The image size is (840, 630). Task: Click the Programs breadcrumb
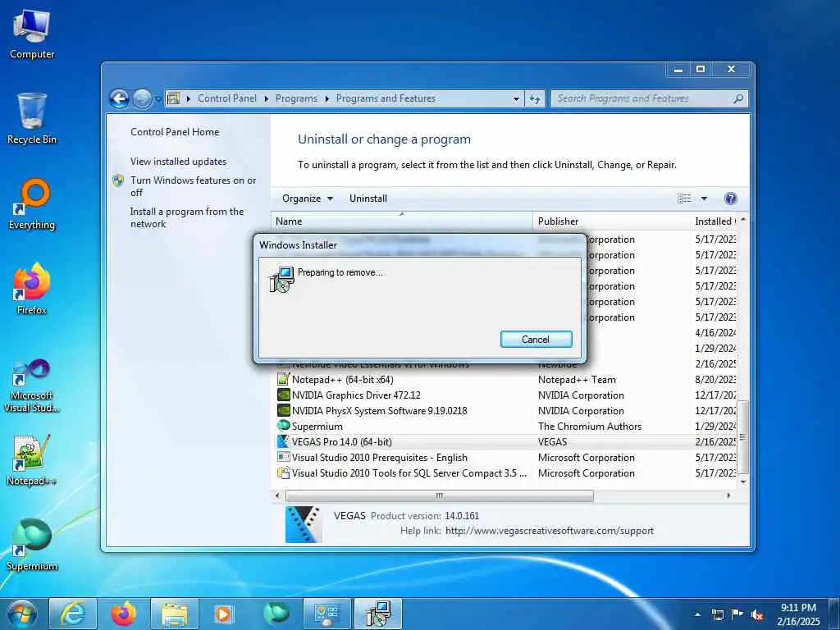click(296, 98)
